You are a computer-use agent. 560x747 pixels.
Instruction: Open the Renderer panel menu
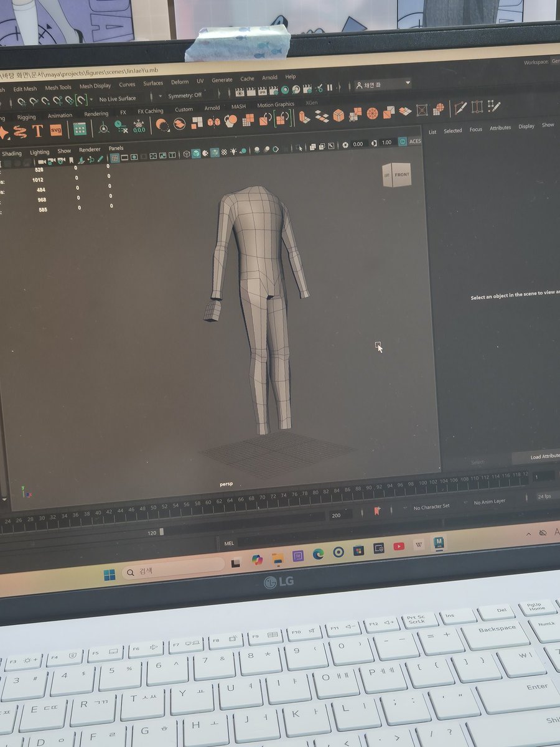tap(90, 150)
